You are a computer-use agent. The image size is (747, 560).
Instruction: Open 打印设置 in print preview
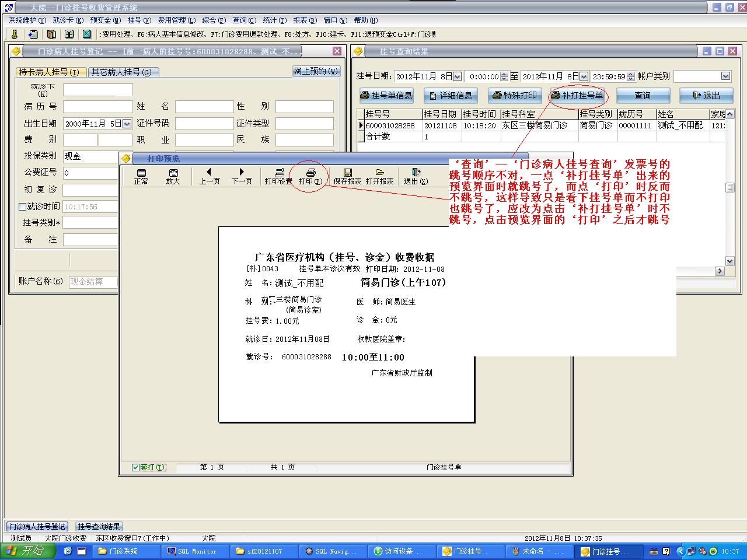tap(278, 176)
